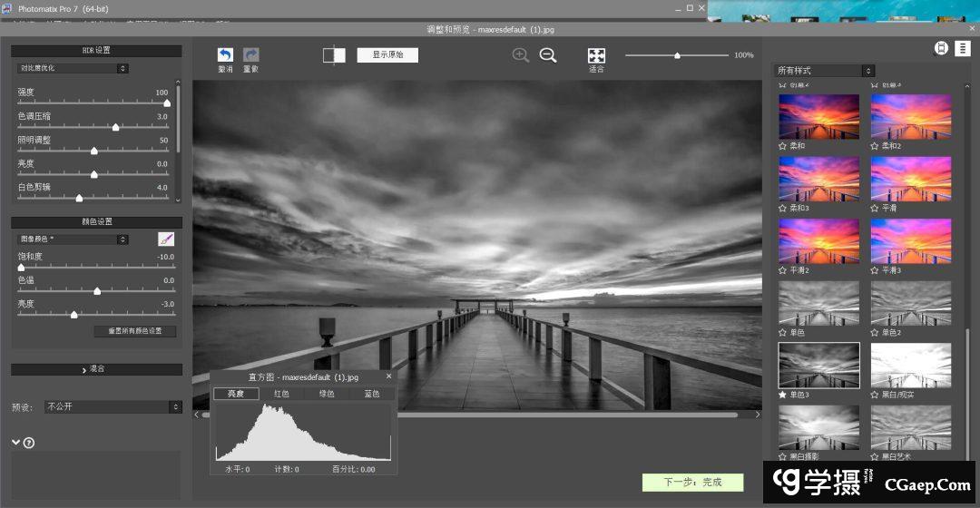Toggle the favorite star for 平滑 preset
980x508 pixels.
click(876, 208)
